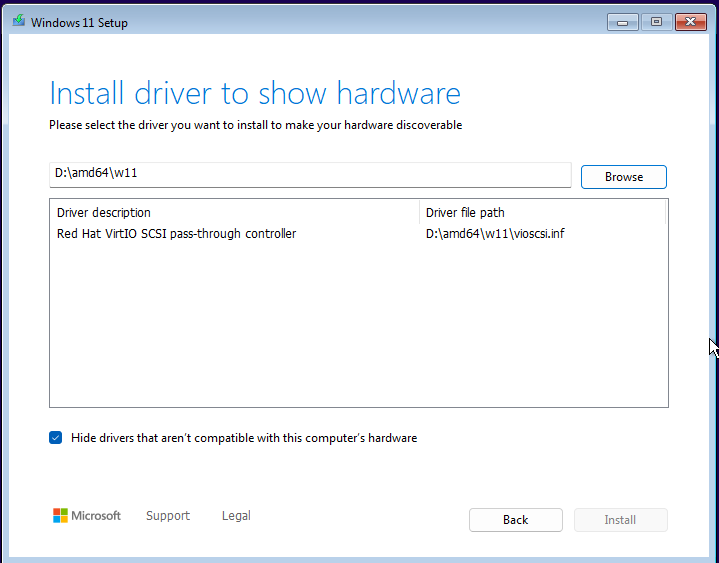This screenshot has width=719, height=563.
Task: Open the Legal link
Action: (236, 516)
